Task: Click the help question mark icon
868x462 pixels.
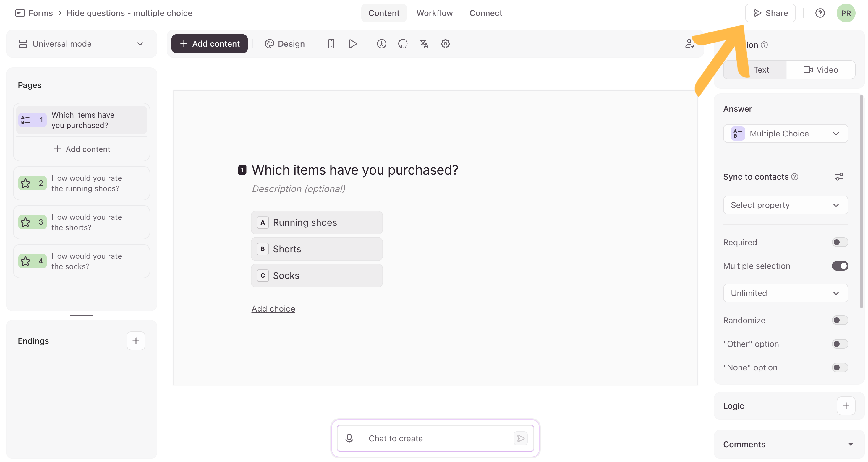Action: point(820,13)
